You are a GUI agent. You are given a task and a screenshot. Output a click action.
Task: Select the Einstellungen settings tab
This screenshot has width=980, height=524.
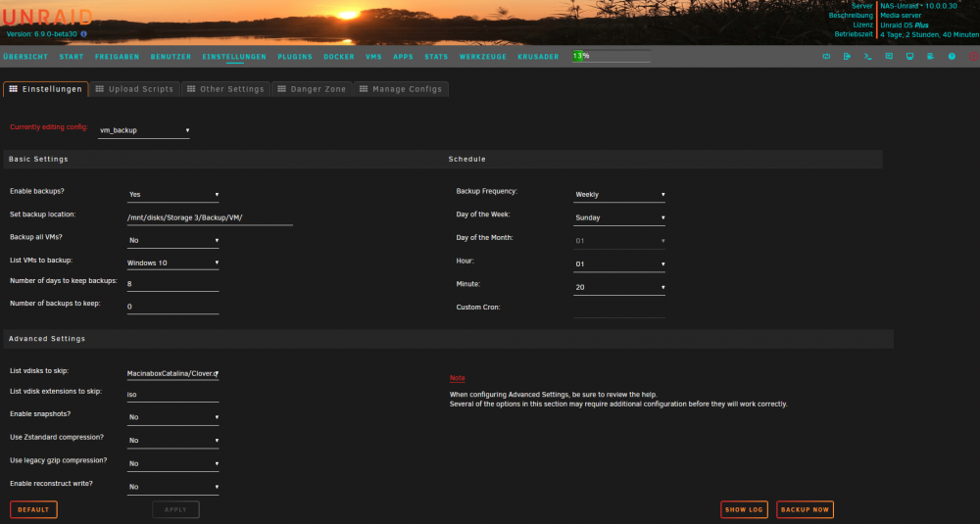pyautogui.click(x=46, y=89)
